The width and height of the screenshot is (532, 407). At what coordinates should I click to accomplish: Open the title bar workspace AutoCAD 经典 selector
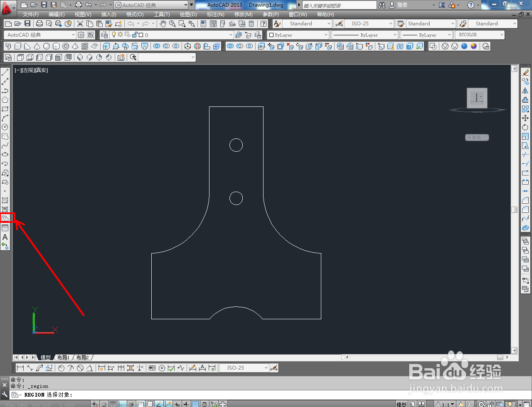coord(150,5)
